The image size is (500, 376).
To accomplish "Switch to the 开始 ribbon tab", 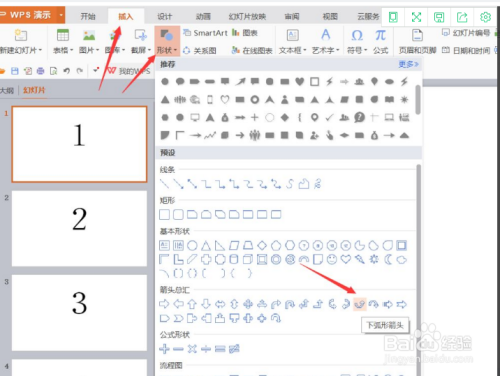I will pos(88,16).
